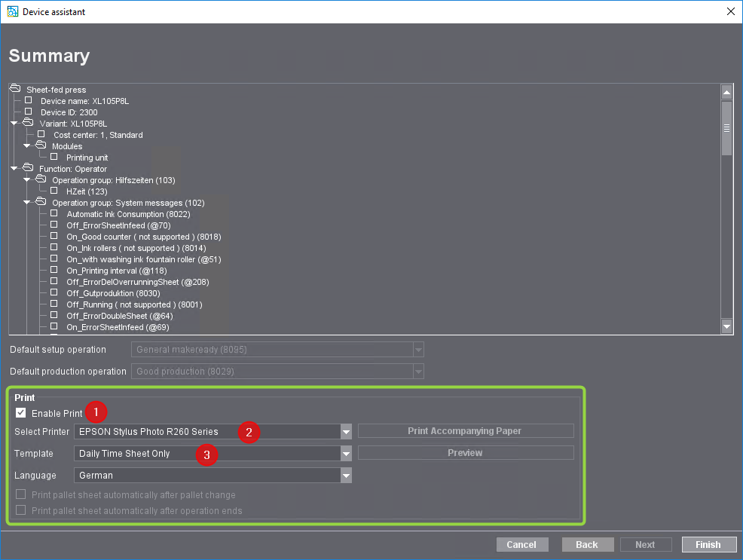
Task: Collapse the Operation group: System messages node
Action: click(x=27, y=203)
